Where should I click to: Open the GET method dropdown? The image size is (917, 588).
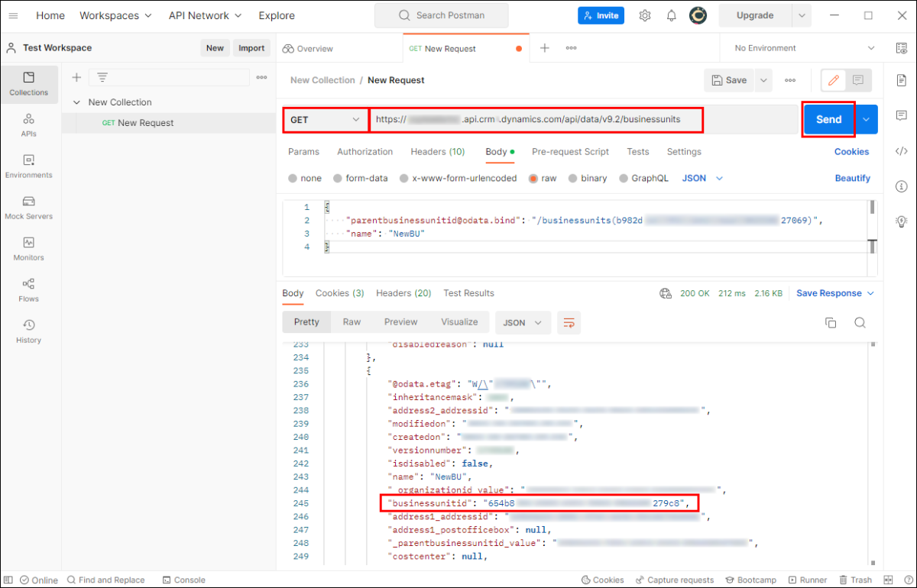(x=326, y=120)
